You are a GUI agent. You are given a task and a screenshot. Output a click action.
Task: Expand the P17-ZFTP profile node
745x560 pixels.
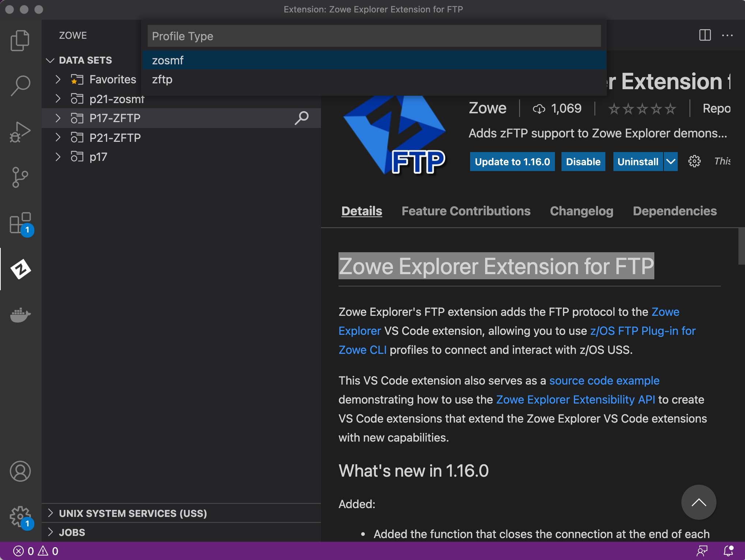point(58,118)
